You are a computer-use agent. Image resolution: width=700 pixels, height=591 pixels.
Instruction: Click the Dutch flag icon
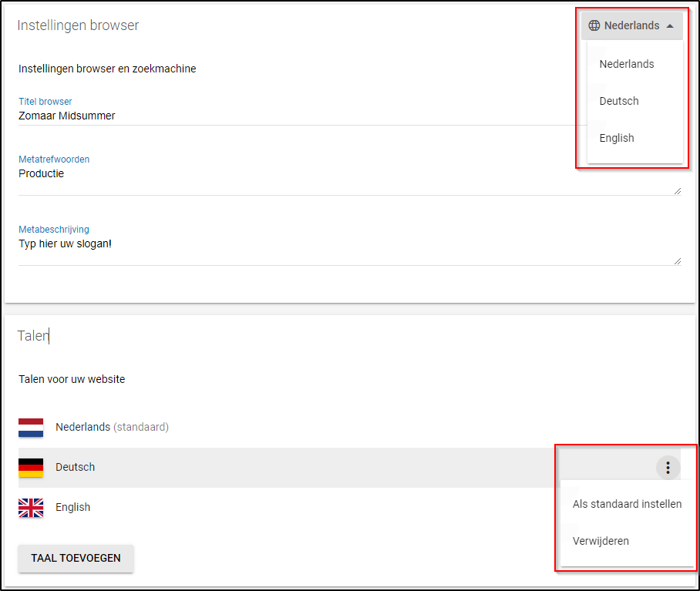tap(31, 428)
